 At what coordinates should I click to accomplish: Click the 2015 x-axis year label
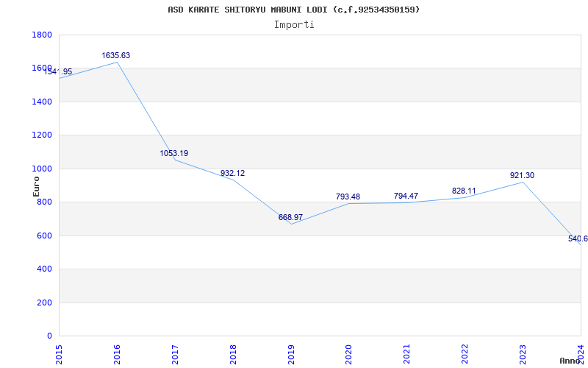pos(59,354)
